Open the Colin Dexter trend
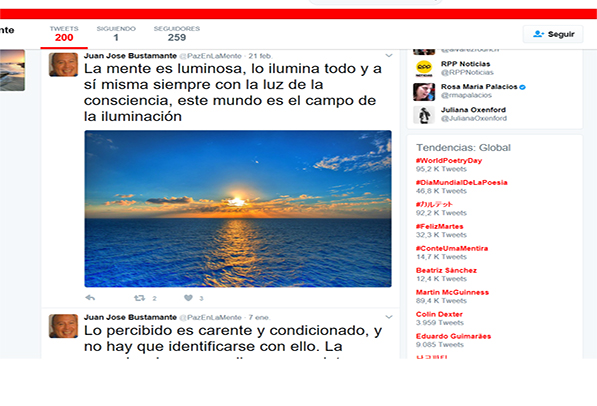Viewport: 597px width, 406px height. click(x=439, y=314)
